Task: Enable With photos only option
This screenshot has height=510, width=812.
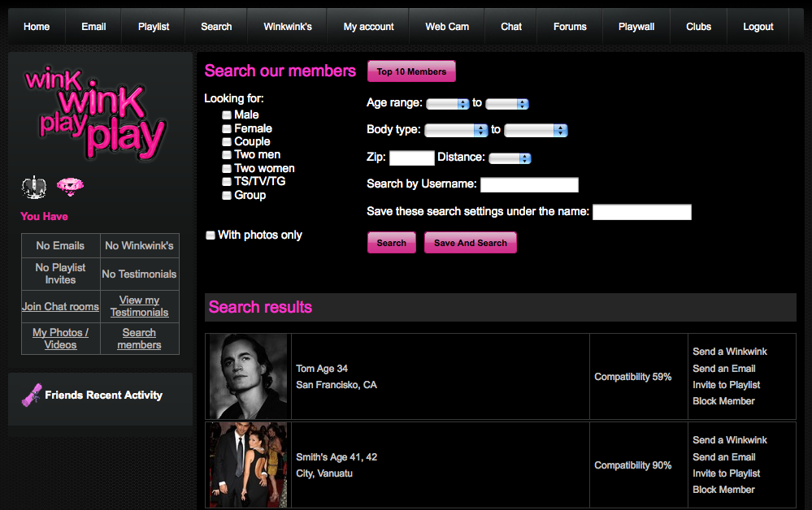Action: pyautogui.click(x=211, y=236)
